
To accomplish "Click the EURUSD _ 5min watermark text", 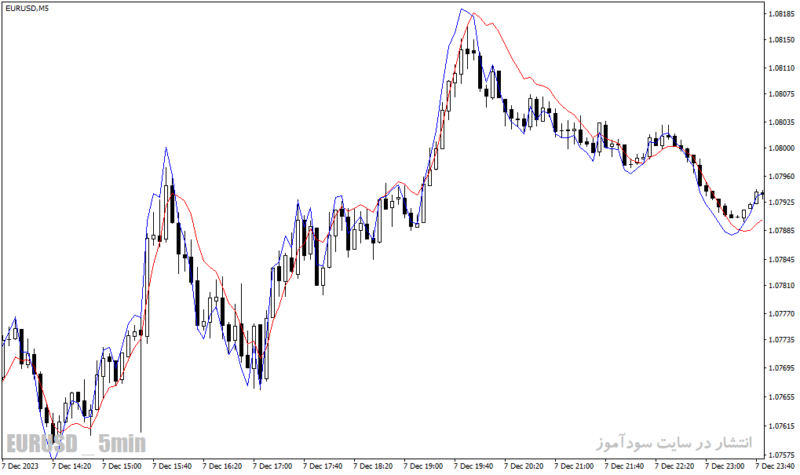I will [76, 443].
